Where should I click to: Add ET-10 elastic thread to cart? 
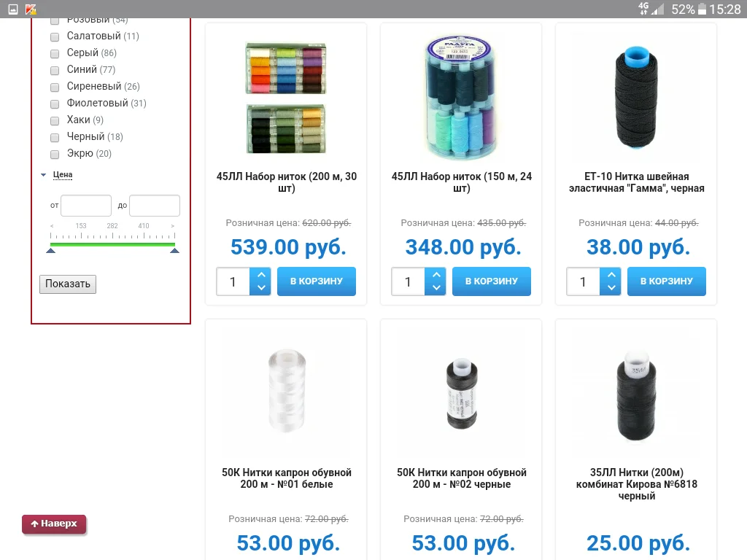click(667, 281)
